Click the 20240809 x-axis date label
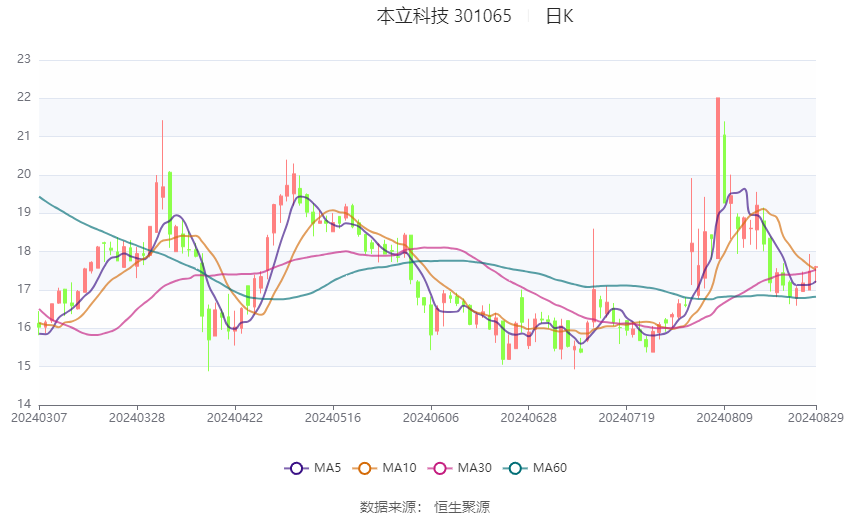 click(x=725, y=418)
